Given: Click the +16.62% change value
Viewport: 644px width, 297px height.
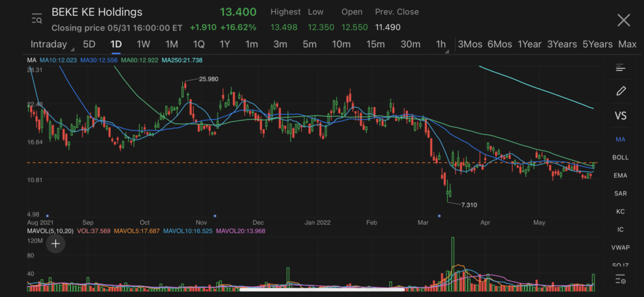Looking at the screenshot, I should click(238, 28).
